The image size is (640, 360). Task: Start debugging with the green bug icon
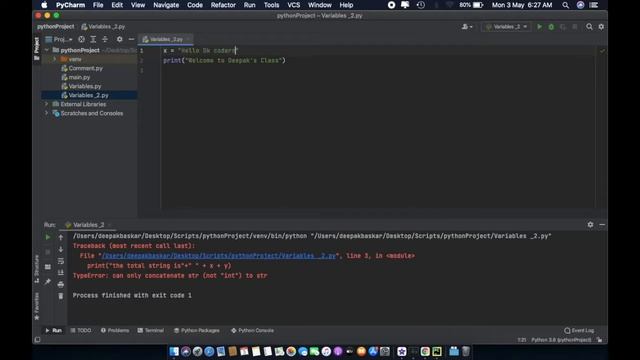[x=551, y=27]
